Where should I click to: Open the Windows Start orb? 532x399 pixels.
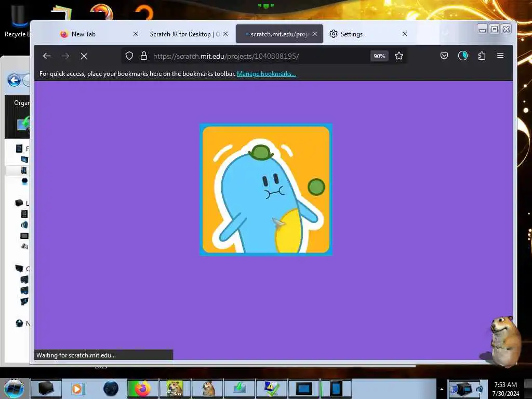pos(14,389)
